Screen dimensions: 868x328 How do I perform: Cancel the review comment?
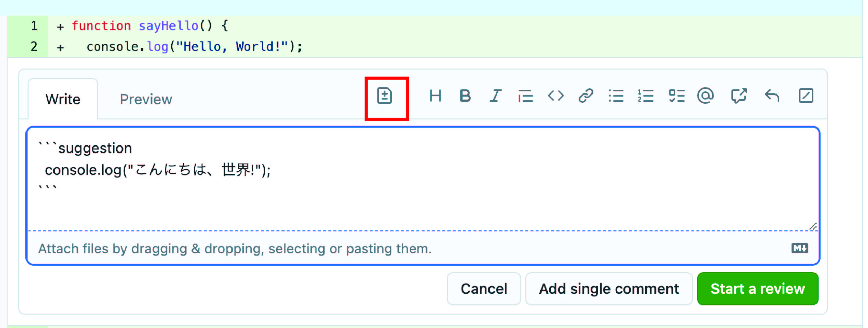[x=484, y=289]
